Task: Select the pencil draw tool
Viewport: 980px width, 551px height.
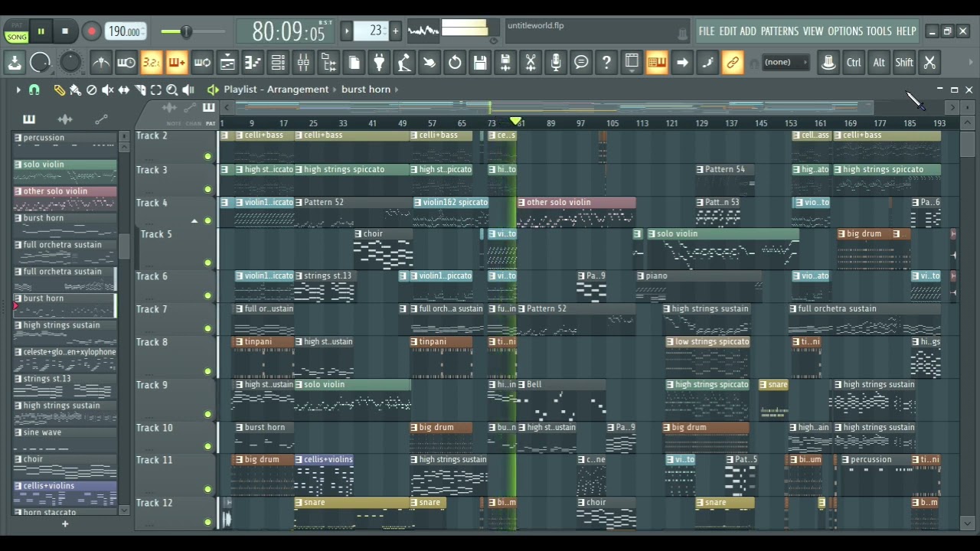Action: pyautogui.click(x=59, y=90)
